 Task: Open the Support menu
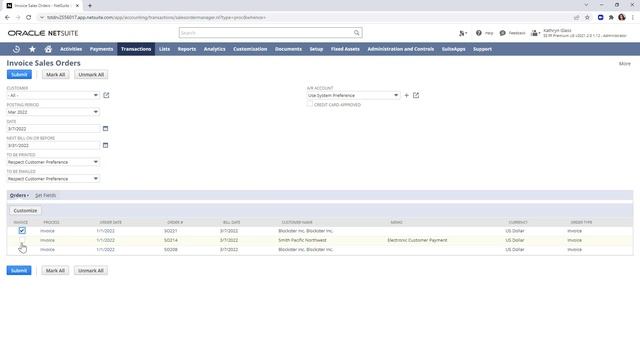pyautogui.click(x=482, y=49)
